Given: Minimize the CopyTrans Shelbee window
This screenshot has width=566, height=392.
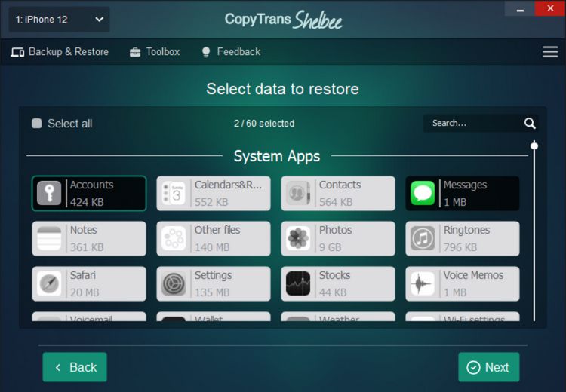Looking at the screenshot, I should click(x=520, y=8).
